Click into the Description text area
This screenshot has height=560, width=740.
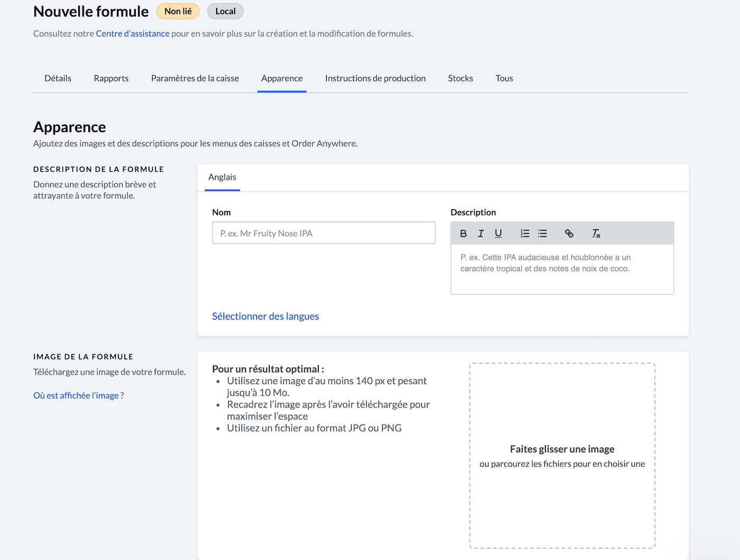[x=562, y=269]
